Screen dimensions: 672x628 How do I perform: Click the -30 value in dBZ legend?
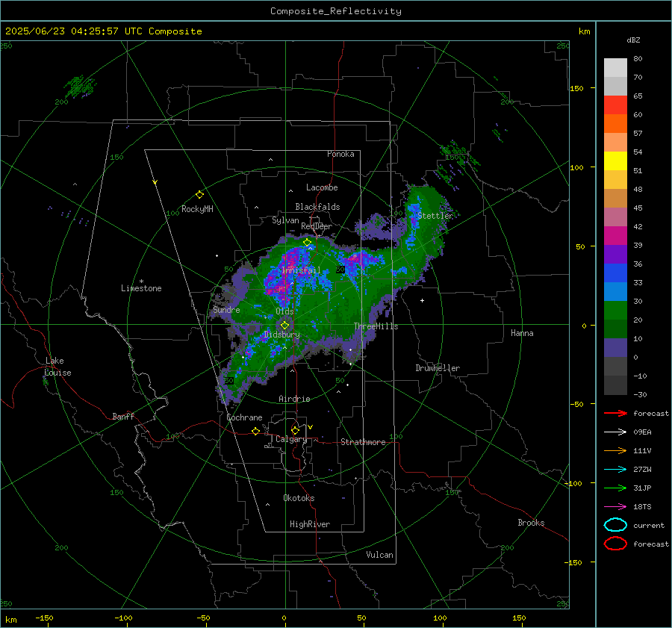coord(640,394)
